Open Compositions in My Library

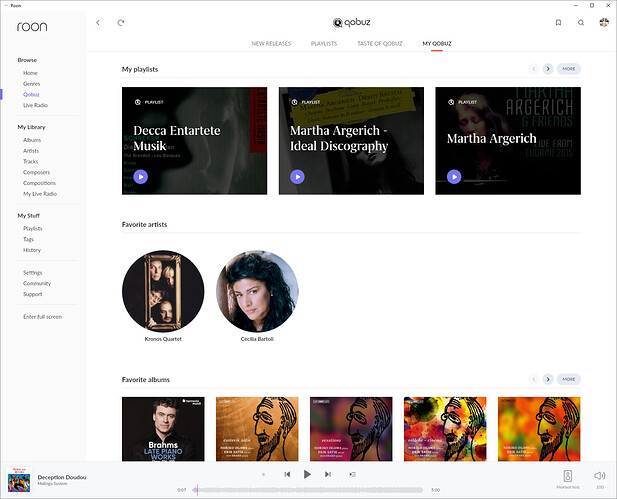(39, 183)
